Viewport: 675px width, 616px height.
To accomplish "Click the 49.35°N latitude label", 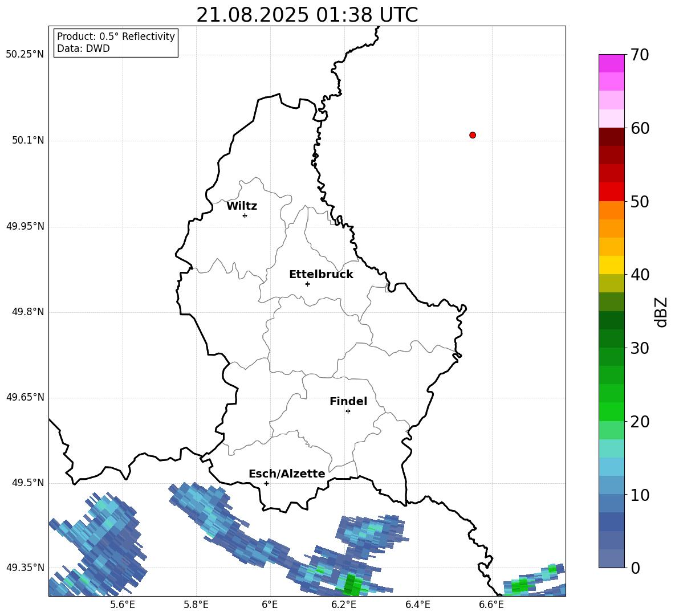I will coord(25,568).
